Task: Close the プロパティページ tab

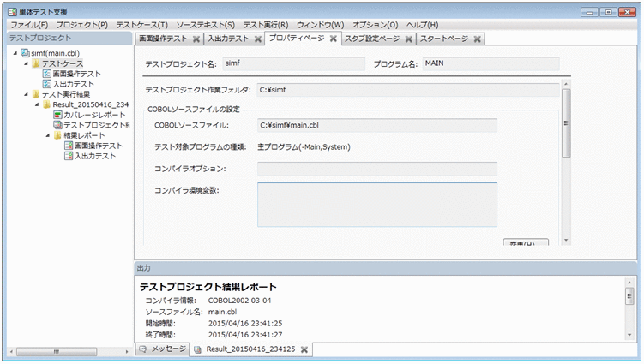Action: pyautogui.click(x=333, y=39)
